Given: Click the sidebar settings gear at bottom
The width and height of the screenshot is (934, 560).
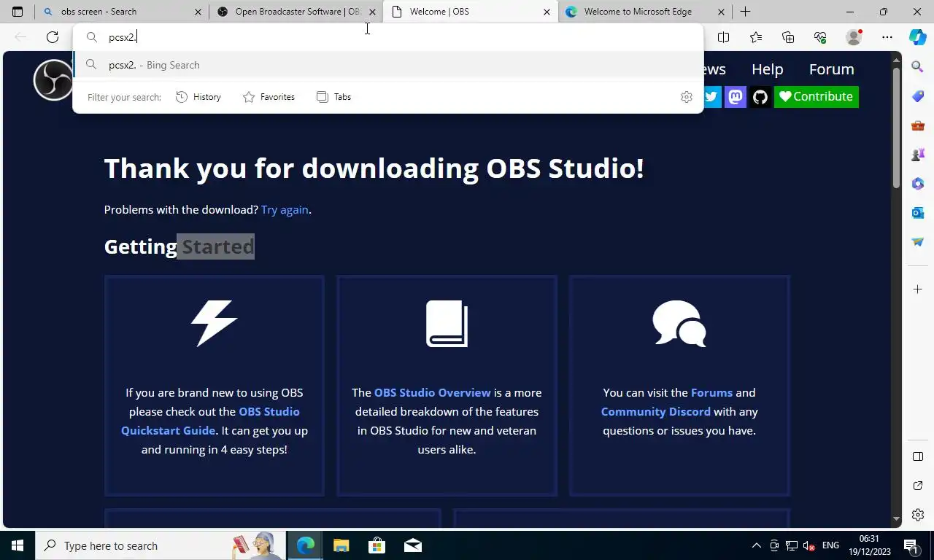Looking at the screenshot, I should click(918, 515).
